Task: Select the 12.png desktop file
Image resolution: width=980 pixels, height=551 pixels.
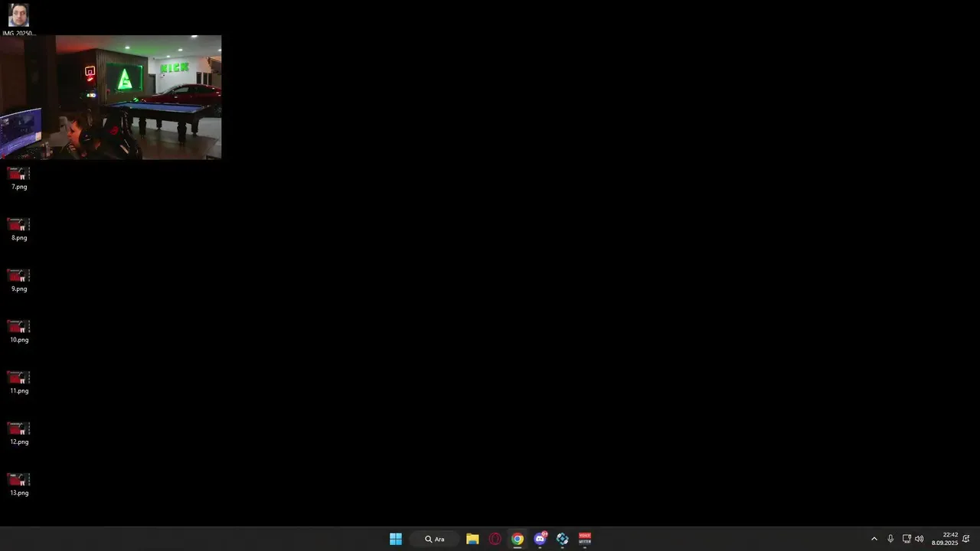Action: [19, 434]
